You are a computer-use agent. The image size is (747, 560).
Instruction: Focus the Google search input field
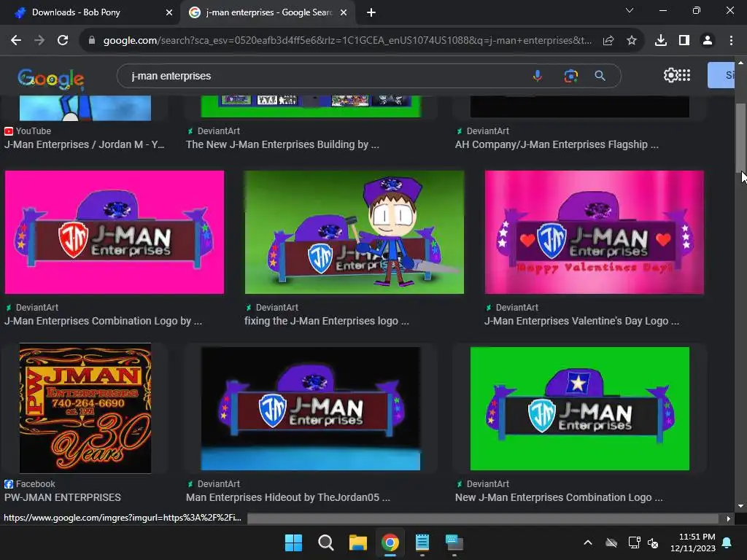(324, 76)
